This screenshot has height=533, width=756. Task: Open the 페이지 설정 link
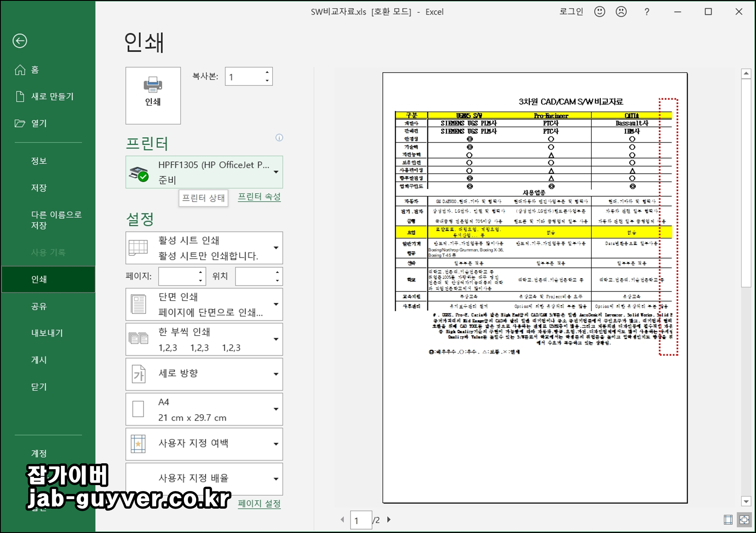point(259,504)
